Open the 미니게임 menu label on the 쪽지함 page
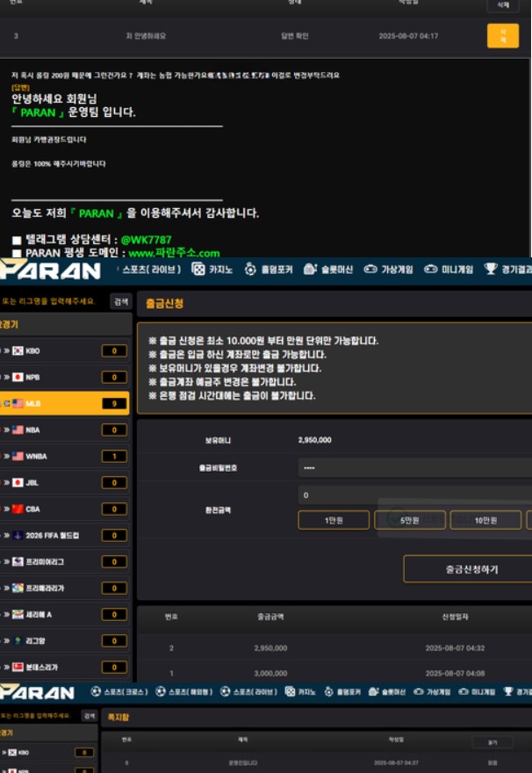 point(483,692)
